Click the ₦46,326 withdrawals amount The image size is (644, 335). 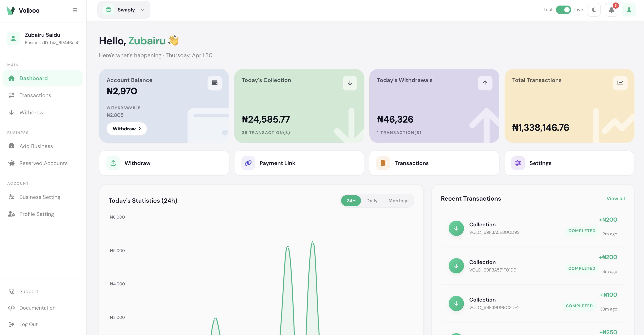point(395,119)
